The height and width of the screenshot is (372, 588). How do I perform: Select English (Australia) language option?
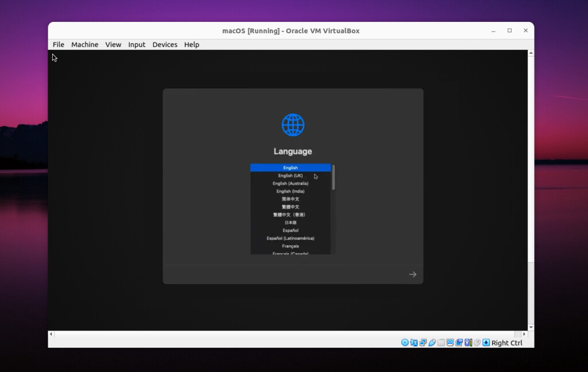click(291, 184)
